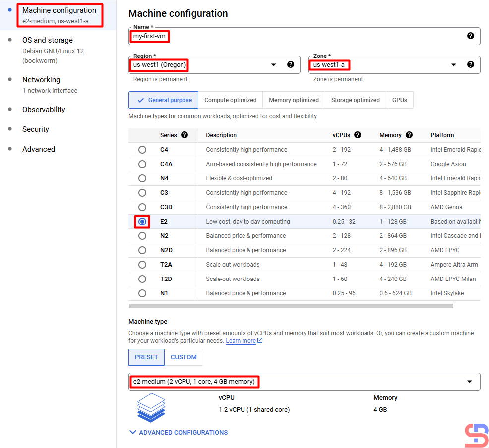This screenshot has height=448, width=489.
Task: Click the CUSTOM machine type button
Action: [183, 357]
